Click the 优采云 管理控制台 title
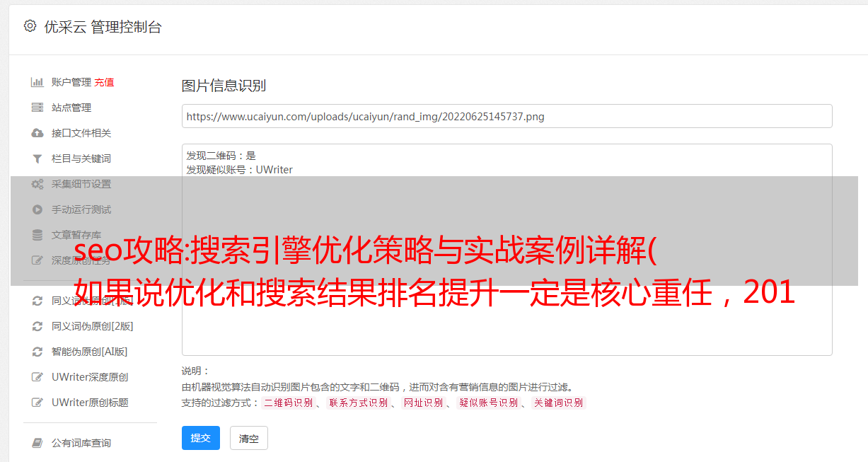 click(103, 27)
